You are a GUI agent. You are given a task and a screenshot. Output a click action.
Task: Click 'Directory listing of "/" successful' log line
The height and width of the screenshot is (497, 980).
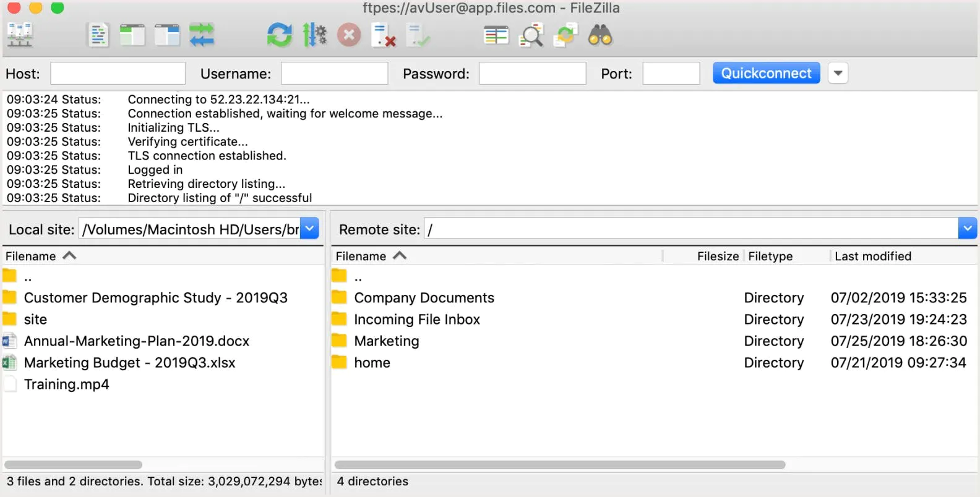point(220,198)
